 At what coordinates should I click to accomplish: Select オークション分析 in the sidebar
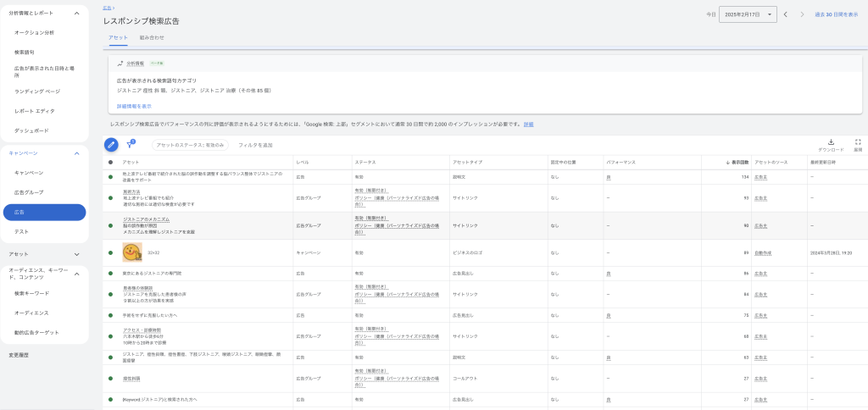coord(34,32)
